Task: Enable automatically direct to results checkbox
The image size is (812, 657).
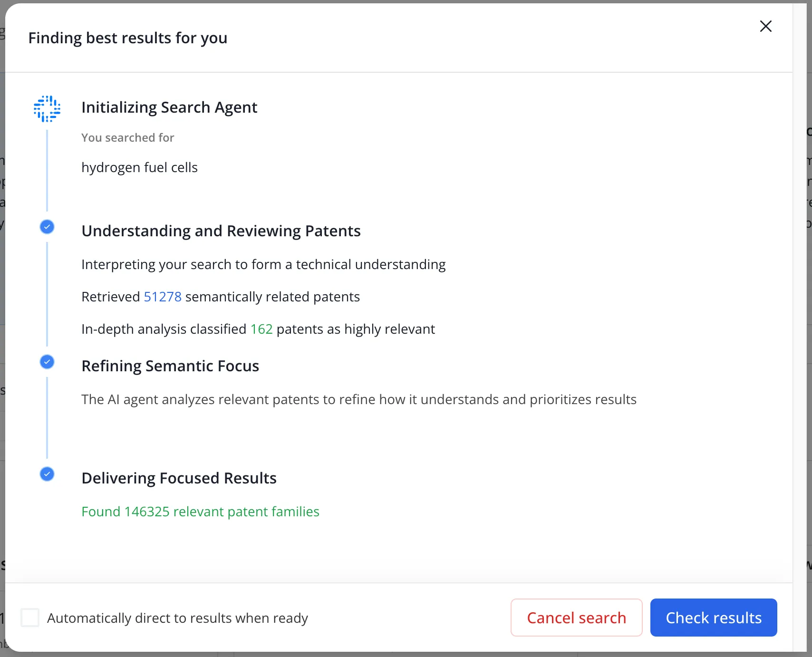Action: [30, 618]
